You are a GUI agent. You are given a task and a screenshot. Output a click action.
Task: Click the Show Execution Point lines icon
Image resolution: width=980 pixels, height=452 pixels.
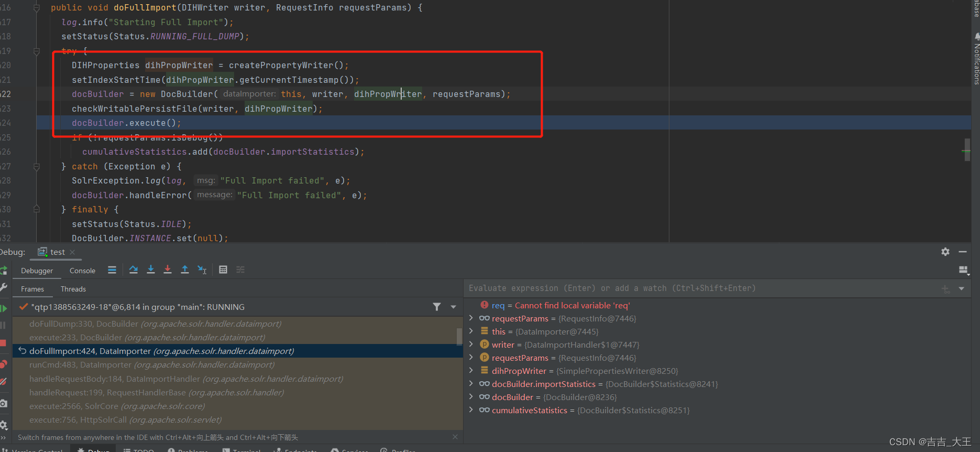[112, 270]
